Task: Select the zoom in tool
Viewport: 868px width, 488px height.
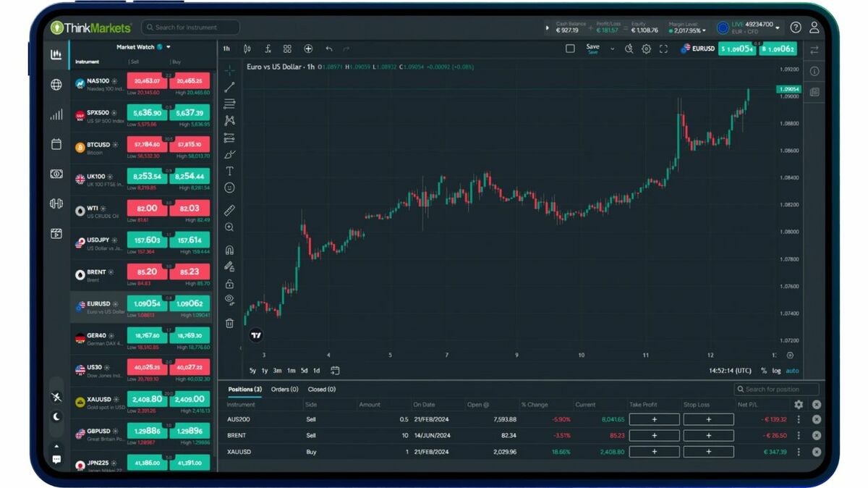Action: [x=229, y=227]
